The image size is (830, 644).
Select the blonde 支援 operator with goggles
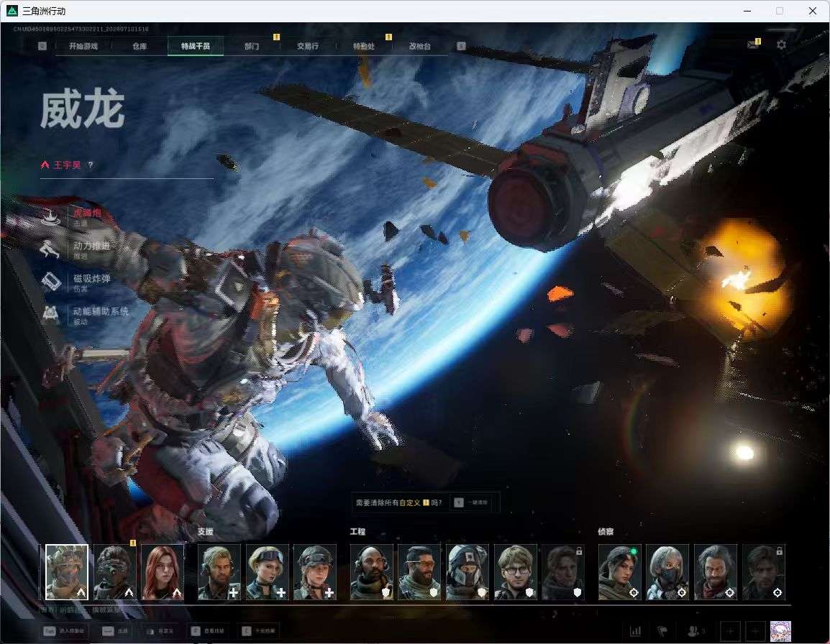(268, 572)
